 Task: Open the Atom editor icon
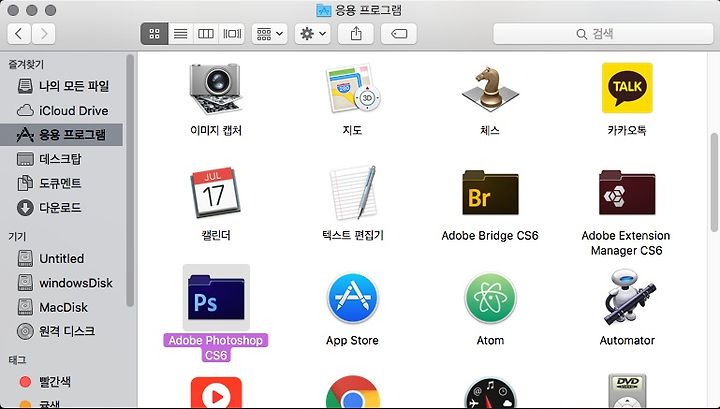click(x=490, y=298)
